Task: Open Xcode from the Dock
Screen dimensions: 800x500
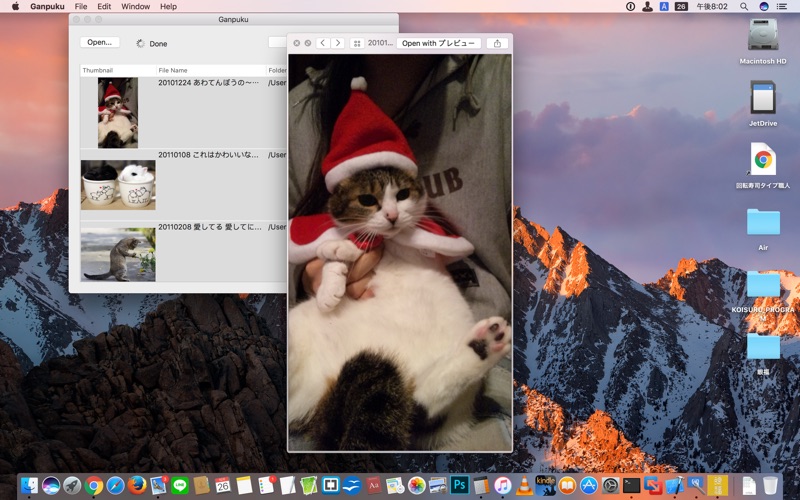Action: pos(675,485)
